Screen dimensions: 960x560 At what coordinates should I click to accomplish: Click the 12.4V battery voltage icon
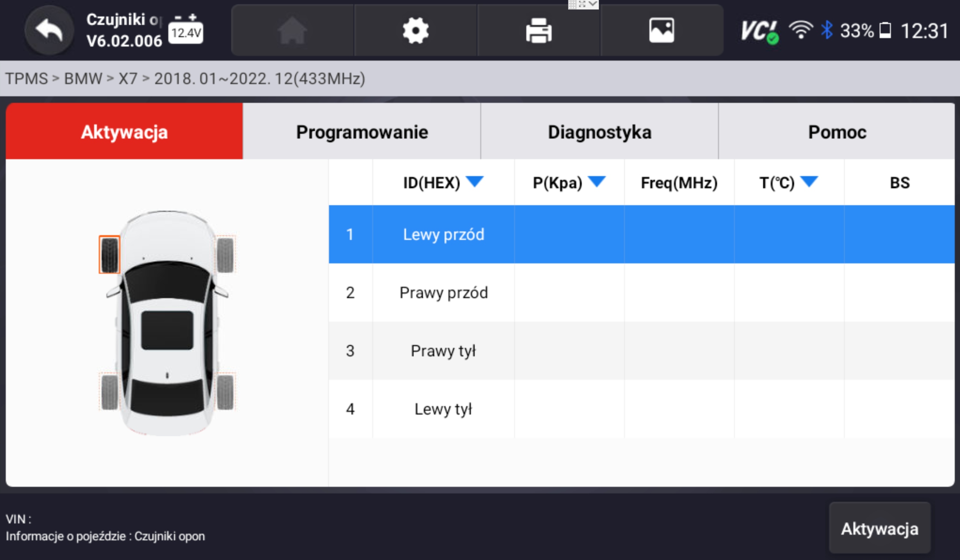pyautogui.click(x=186, y=30)
